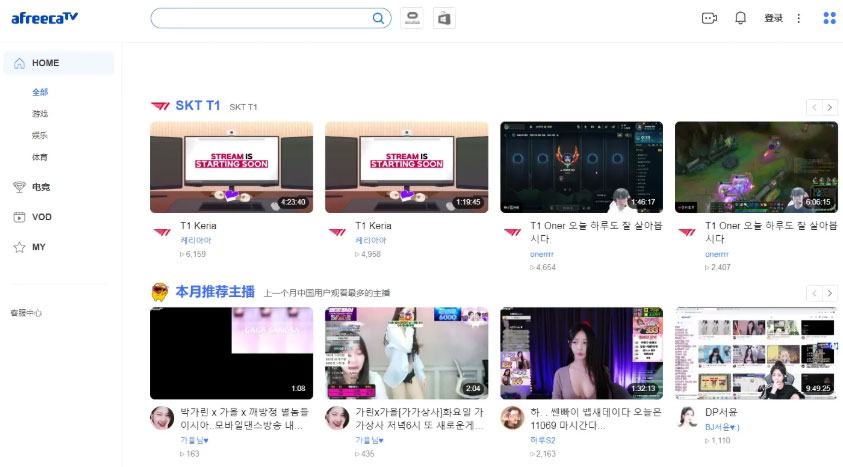Screen dimensions: 843x467
Task: Open the store bag icon
Action: [444, 18]
